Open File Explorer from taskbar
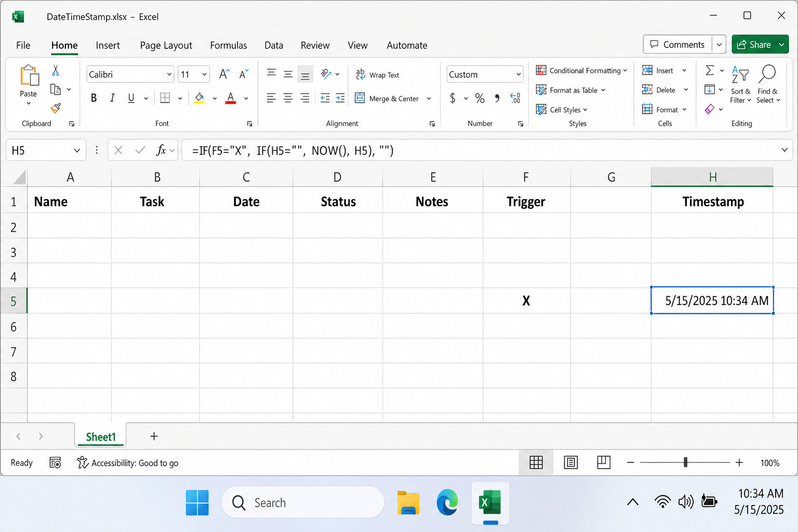Screen dimensions: 798x532 (x=408, y=503)
